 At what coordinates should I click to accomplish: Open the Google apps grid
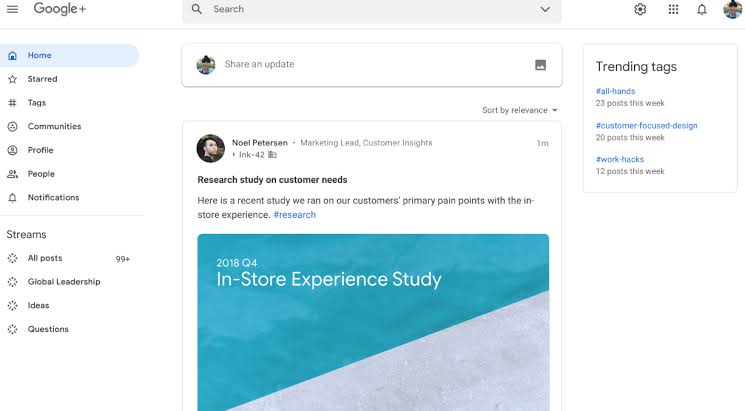pyautogui.click(x=673, y=9)
